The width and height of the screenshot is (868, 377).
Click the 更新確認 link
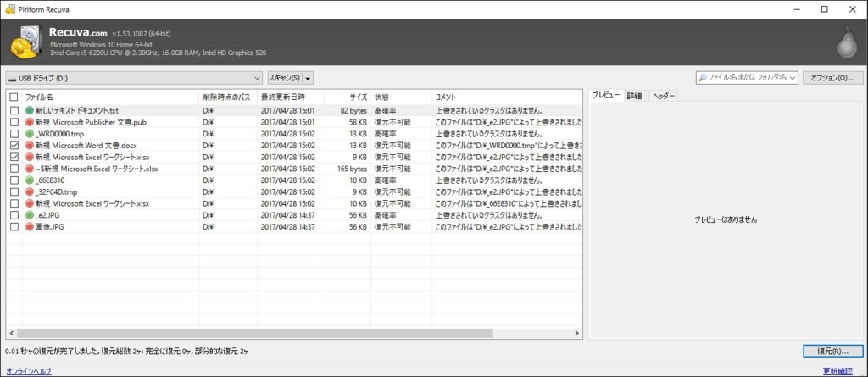[837, 370]
